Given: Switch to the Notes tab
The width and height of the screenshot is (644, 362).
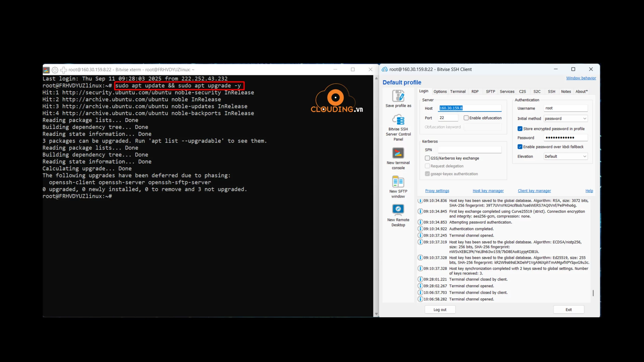Looking at the screenshot, I should pyautogui.click(x=566, y=92).
